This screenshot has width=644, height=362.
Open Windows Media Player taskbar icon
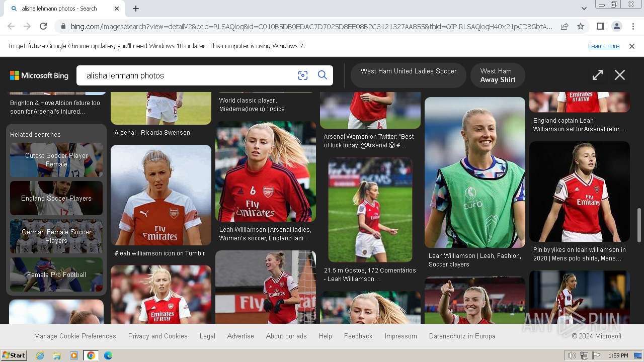click(x=74, y=355)
